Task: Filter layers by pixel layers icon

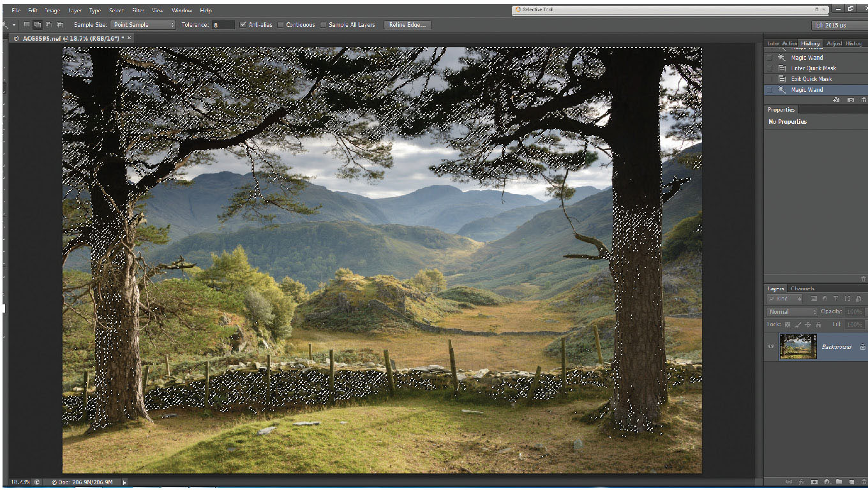Action: pos(814,299)
